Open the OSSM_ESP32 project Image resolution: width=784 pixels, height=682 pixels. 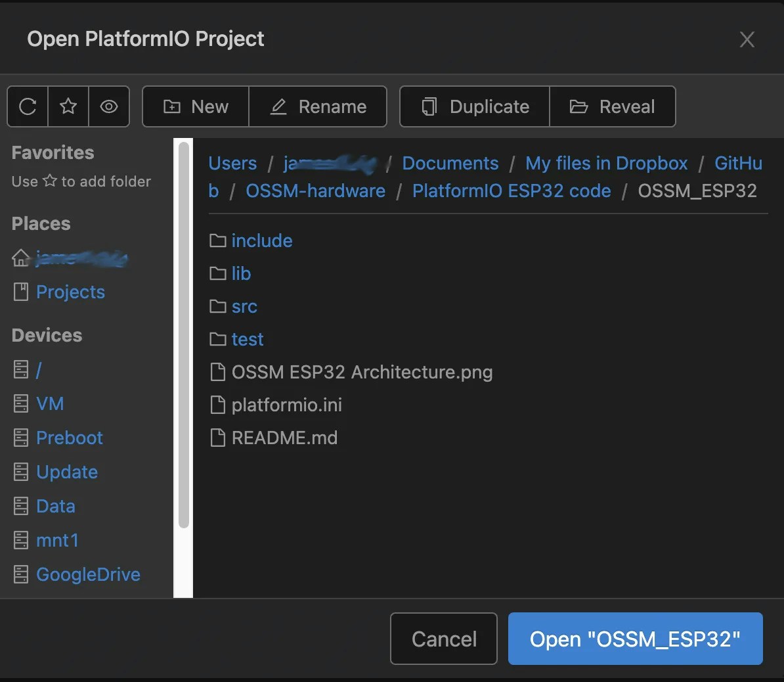[634, 638]
